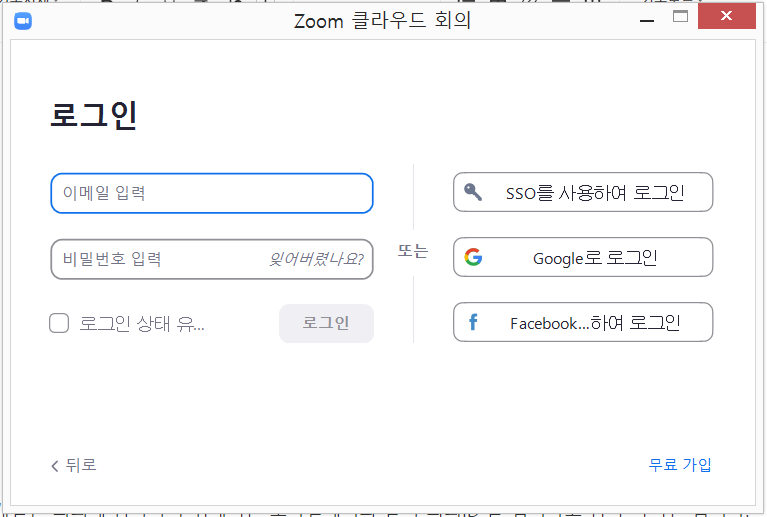Click the Zoom camera logo in title bar
Image resolution: width=767 pixels, height=517 pixels.
23,21
